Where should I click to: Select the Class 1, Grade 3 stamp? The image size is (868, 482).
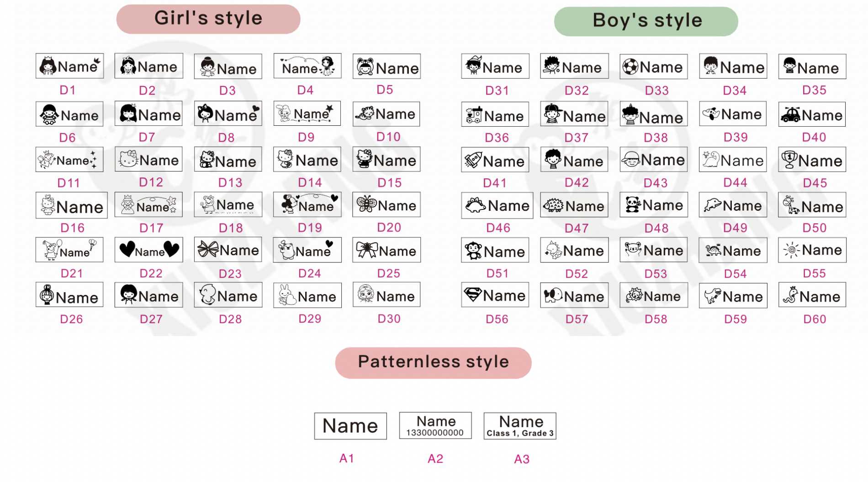pos(520,426)
